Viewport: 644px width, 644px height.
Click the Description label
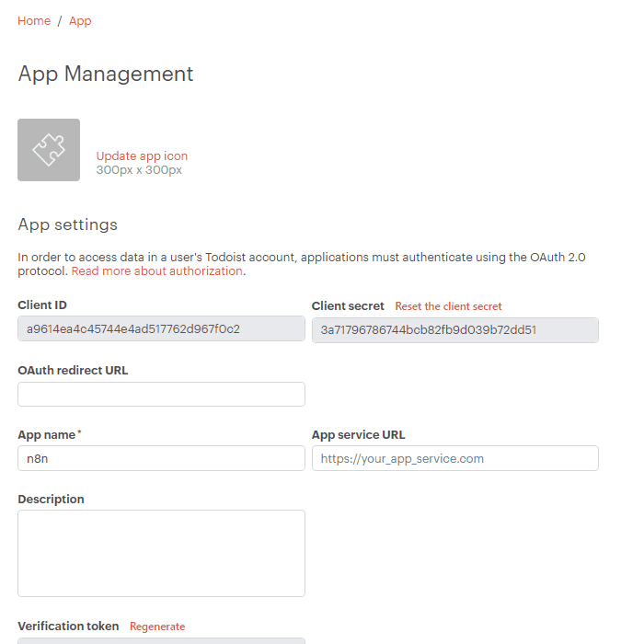pyautogui.click(x=51, y=500)
